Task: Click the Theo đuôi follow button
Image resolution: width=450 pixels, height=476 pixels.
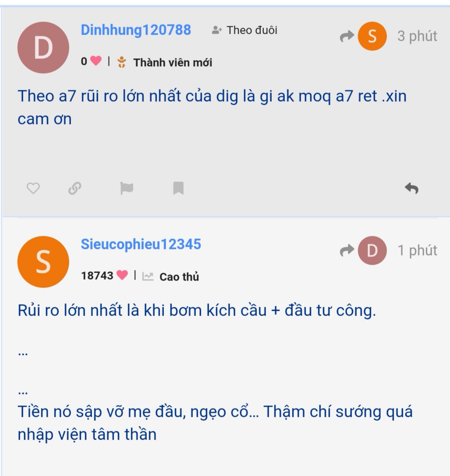Action: pos(244,30)
